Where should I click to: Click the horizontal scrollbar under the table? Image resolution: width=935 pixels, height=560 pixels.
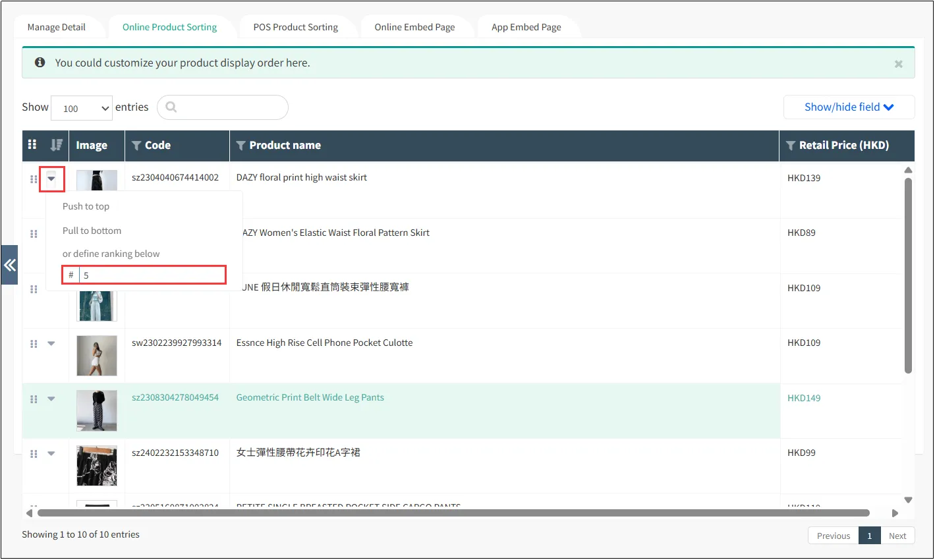(x=453, y=513)
